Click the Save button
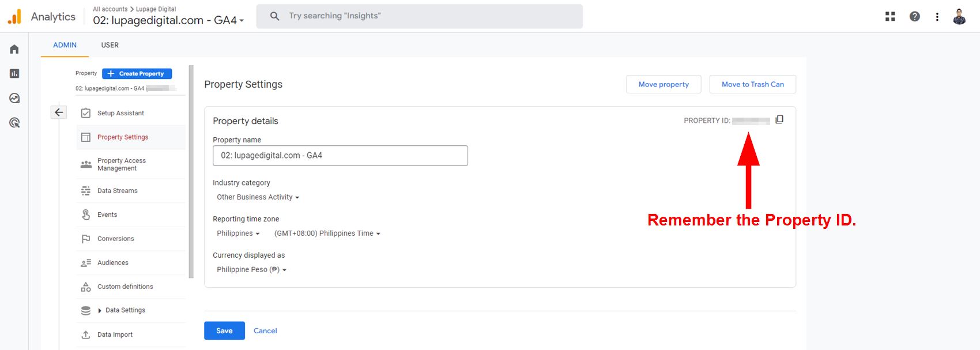Viewport: 980px width, 350px height. click(224, 330)
